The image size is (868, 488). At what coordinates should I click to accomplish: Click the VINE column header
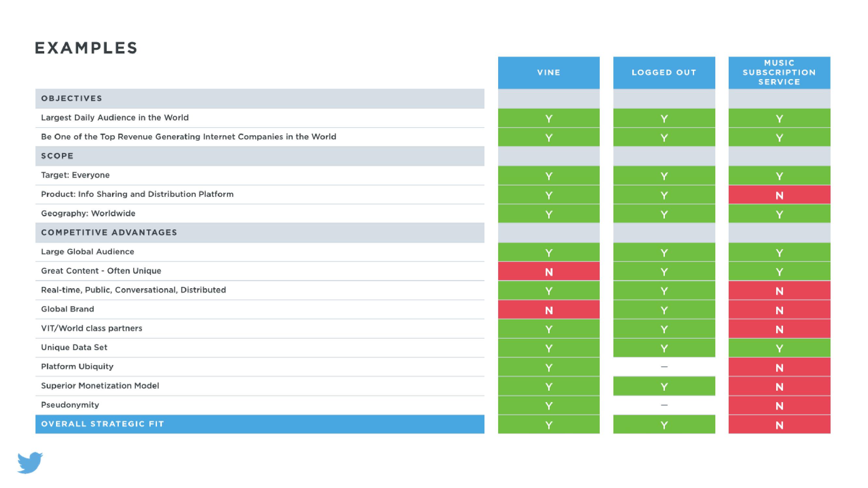tap(549, 73)
